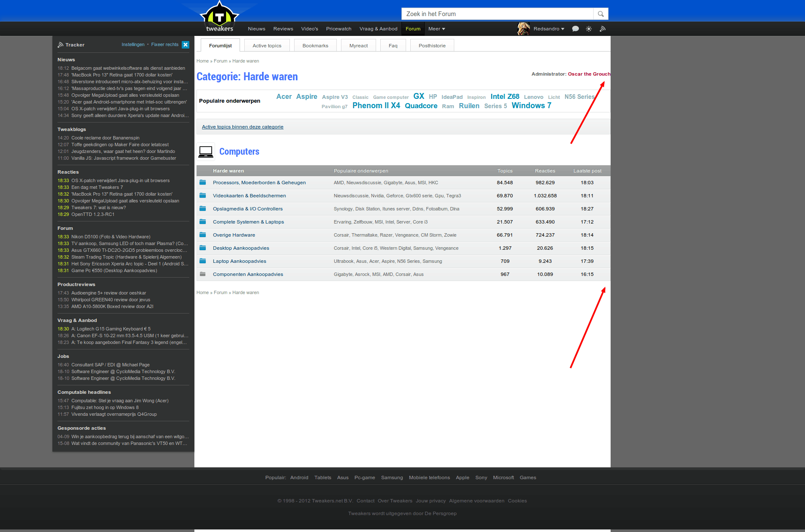Open the Myreact tab
Viewport: 805px width, 532px height.
click(x=359, y=46)
